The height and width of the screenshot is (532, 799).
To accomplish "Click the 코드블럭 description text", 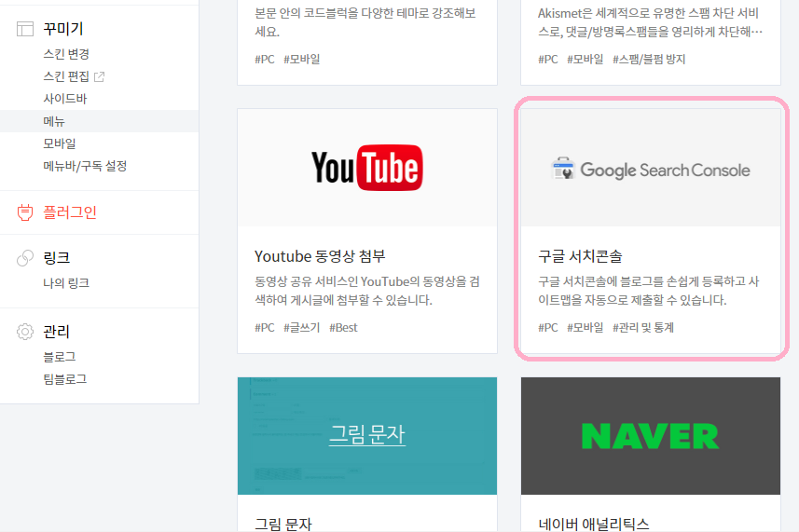I will 365,22.
